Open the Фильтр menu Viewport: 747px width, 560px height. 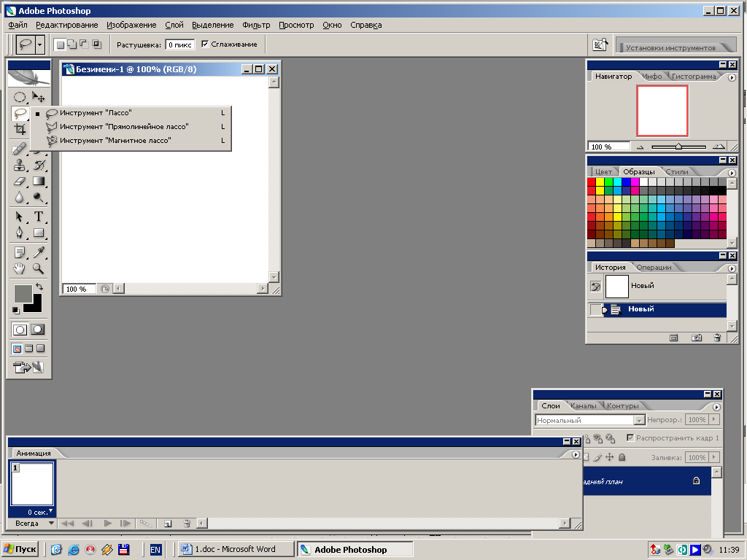[x=256, y=25]
